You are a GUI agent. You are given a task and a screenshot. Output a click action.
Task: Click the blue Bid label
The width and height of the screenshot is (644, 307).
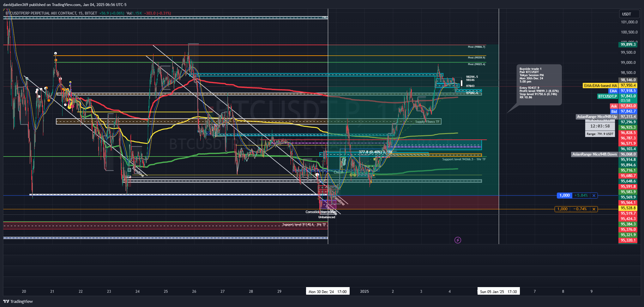pyautogui.click(x=614, y=111)
